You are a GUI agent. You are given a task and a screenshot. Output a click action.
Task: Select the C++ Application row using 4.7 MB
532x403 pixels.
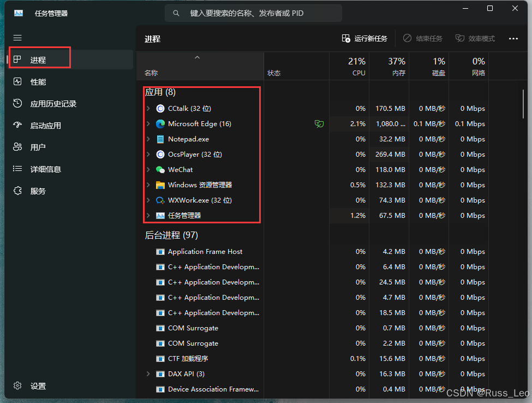pos(313,298)
